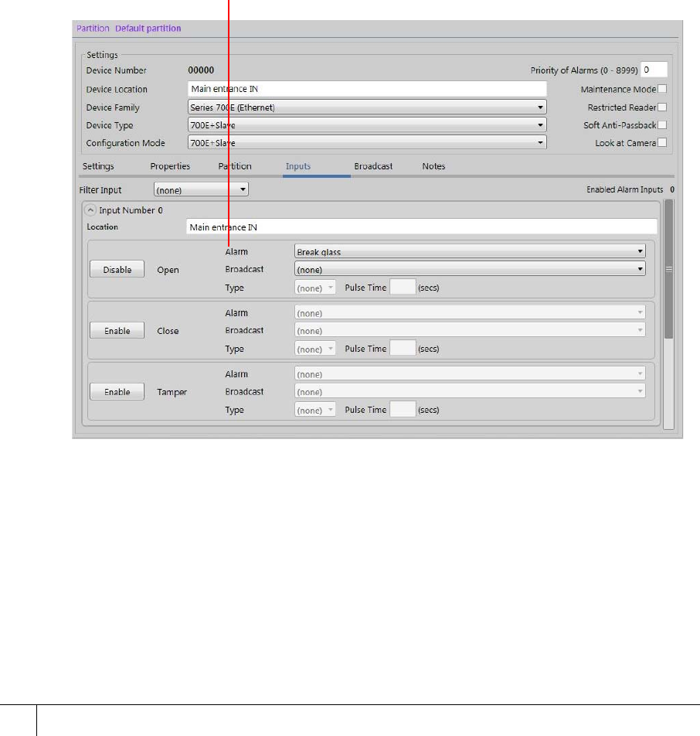Select the Inputs tab
Viewport: 700px width, 736px height.
point(298,166)
